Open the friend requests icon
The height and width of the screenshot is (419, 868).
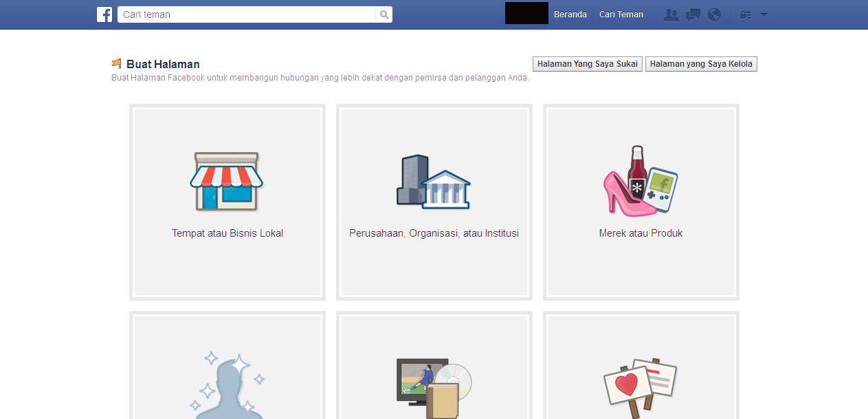(671, 14)
